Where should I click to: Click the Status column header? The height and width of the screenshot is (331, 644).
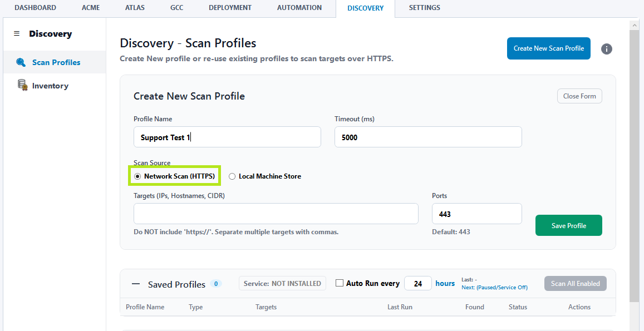[518, 307]
